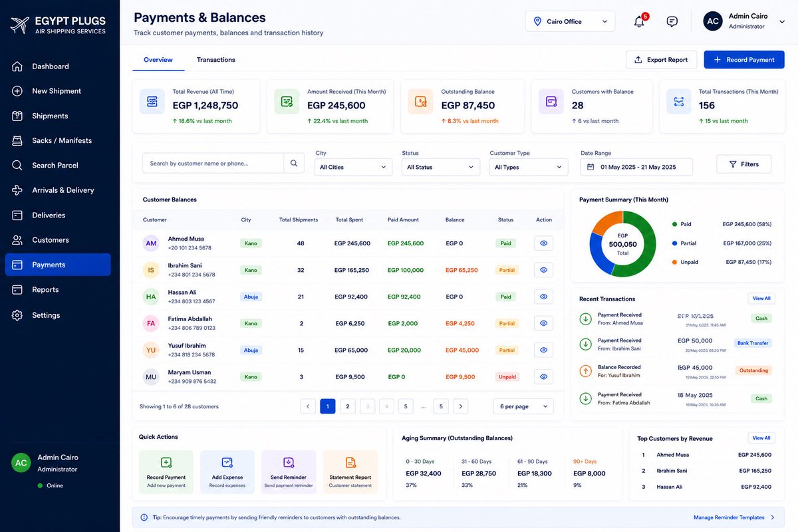
Task: Go to previous page arrow
Action: click(x=308, y=406)
